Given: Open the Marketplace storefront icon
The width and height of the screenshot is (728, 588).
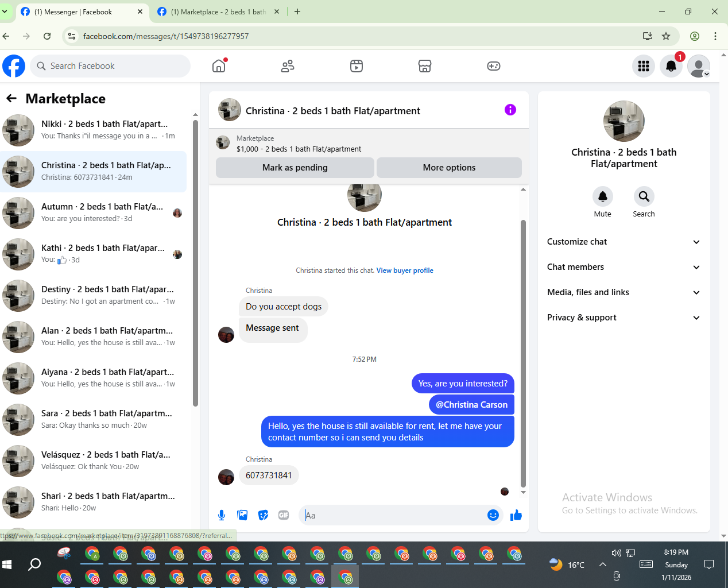Looking at the screenshot, I should click(425, 66).
